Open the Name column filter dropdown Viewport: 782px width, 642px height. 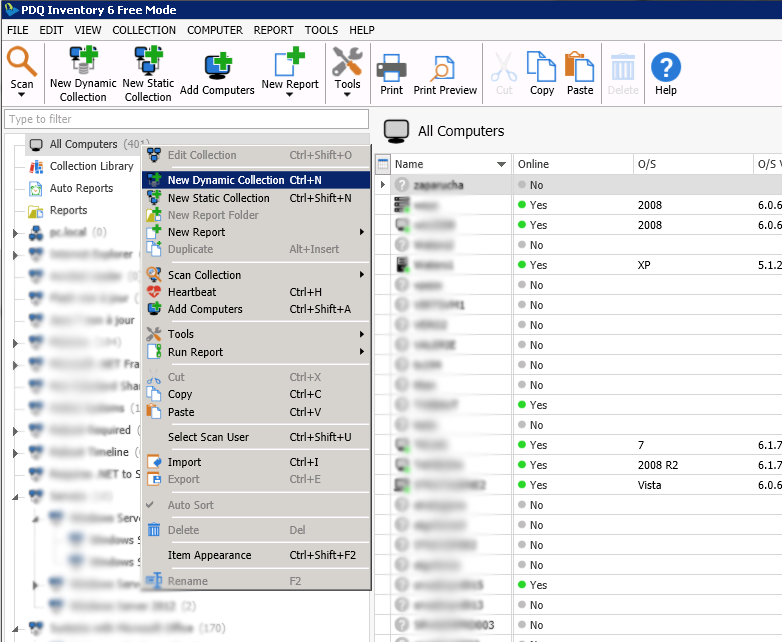[x=502, y=164]
